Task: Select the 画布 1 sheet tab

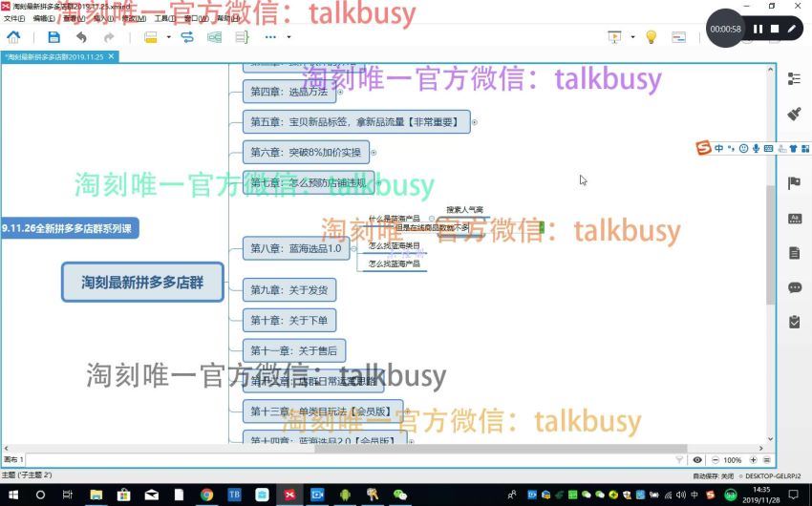Action: click(13, 459)
